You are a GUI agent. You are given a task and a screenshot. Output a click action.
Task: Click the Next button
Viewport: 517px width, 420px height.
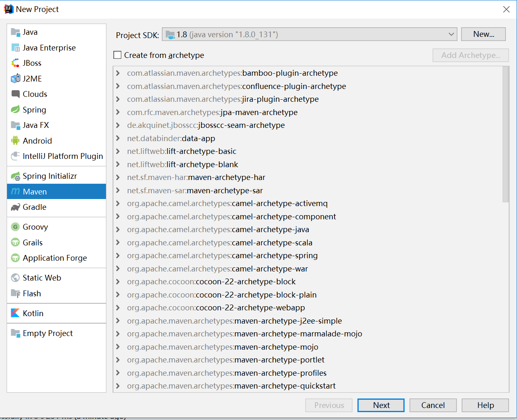pos(381,405)
